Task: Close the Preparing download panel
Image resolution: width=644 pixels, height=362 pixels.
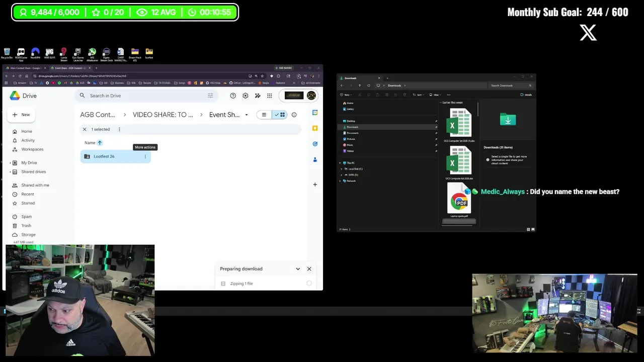Action: [309, 269]
